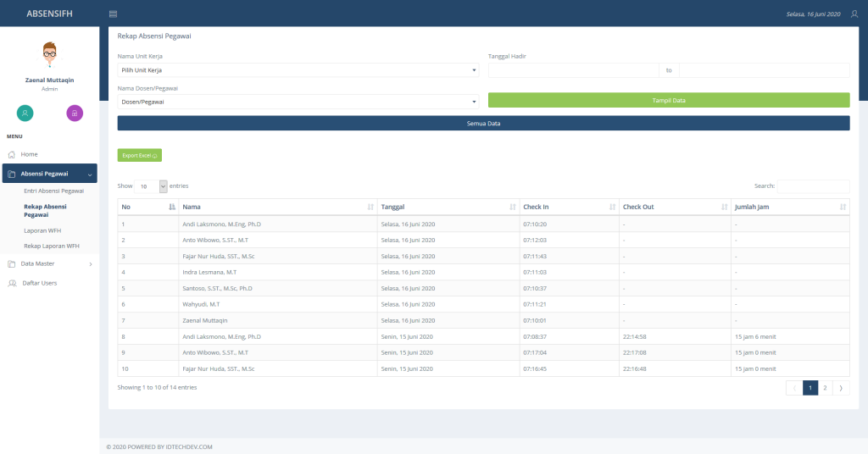
Task: Click the Data Master folder icon
Action: click(x=12, y=263)
